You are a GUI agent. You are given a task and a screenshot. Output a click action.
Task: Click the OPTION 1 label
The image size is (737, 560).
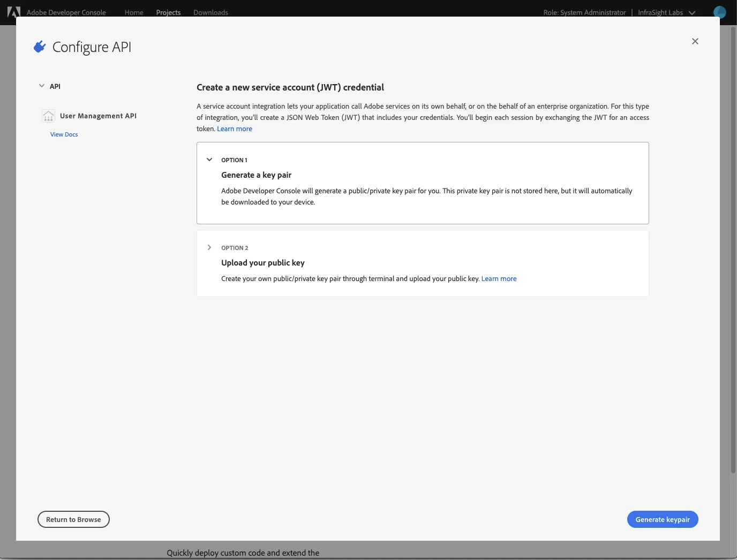point(234,160)
